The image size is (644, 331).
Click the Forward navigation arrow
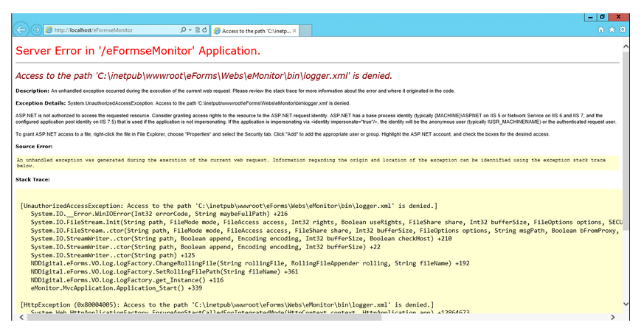36,29
